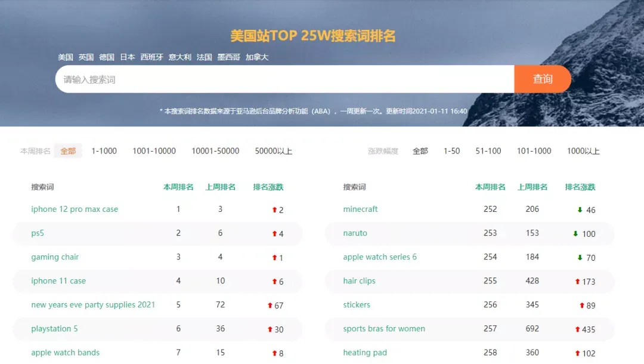The width and height of the screenshot is (644, 364).
Task: Switch to the 日本 site
Action: click(128, 57)
